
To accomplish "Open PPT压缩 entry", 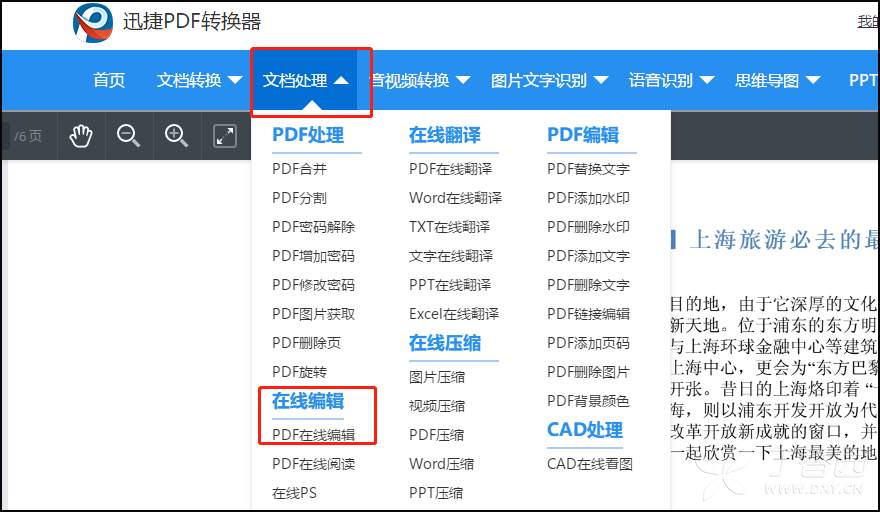I will [436, 493].
